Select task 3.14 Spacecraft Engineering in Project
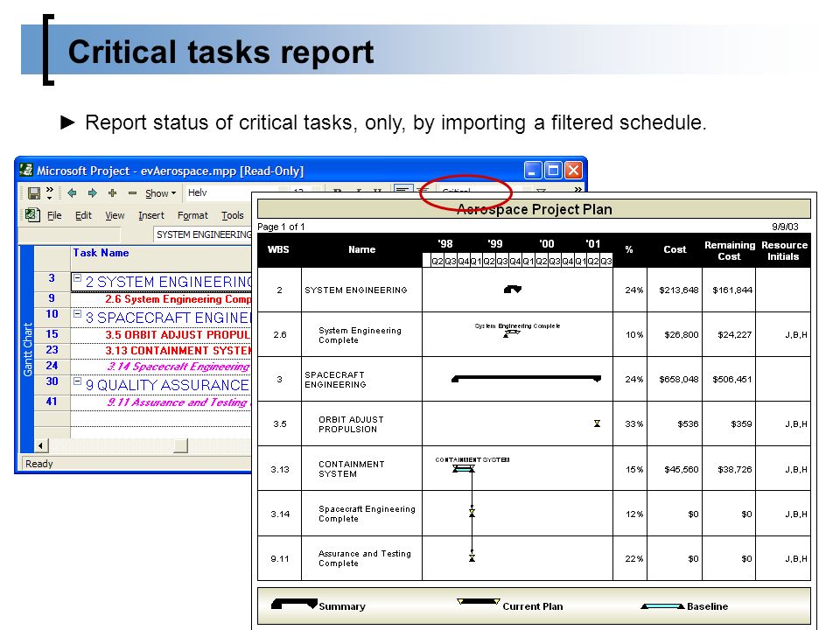 [178, 367]
